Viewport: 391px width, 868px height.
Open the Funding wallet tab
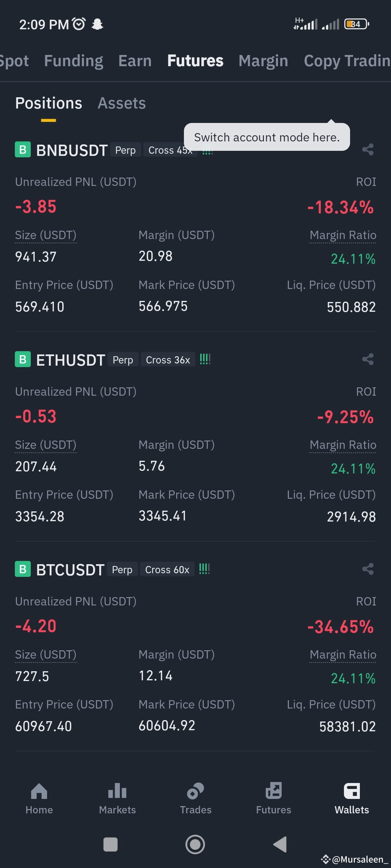73,61
